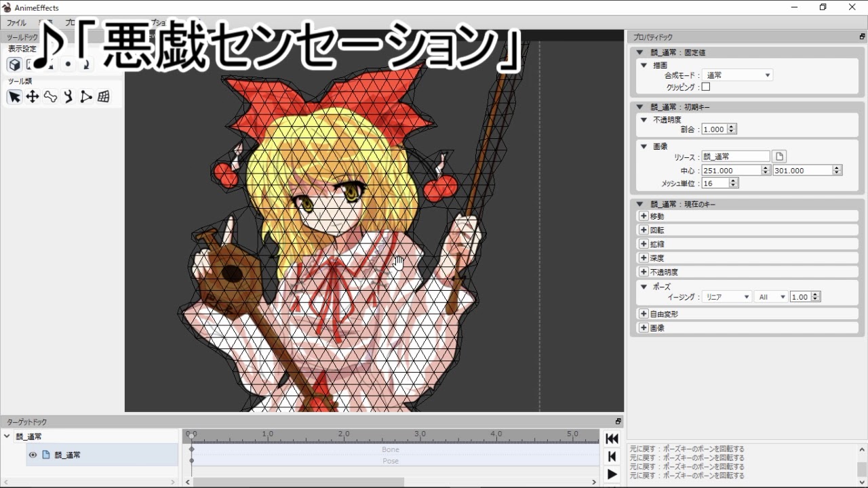The width and height of the screenshot is (868, 488).
Task: Jump to the first frame
Action: click(x=612, y=439)
